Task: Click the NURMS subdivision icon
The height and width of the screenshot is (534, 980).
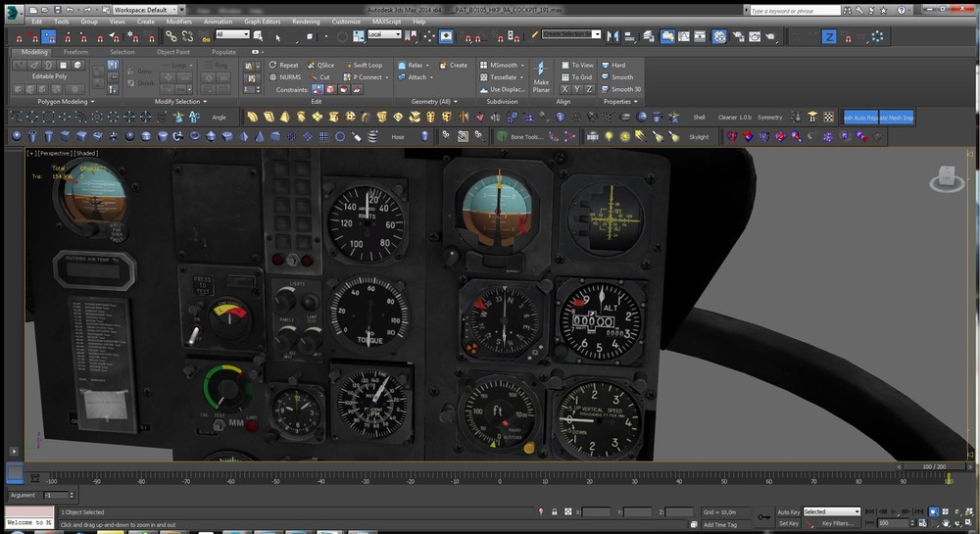Action: click(x=273, y=77)
